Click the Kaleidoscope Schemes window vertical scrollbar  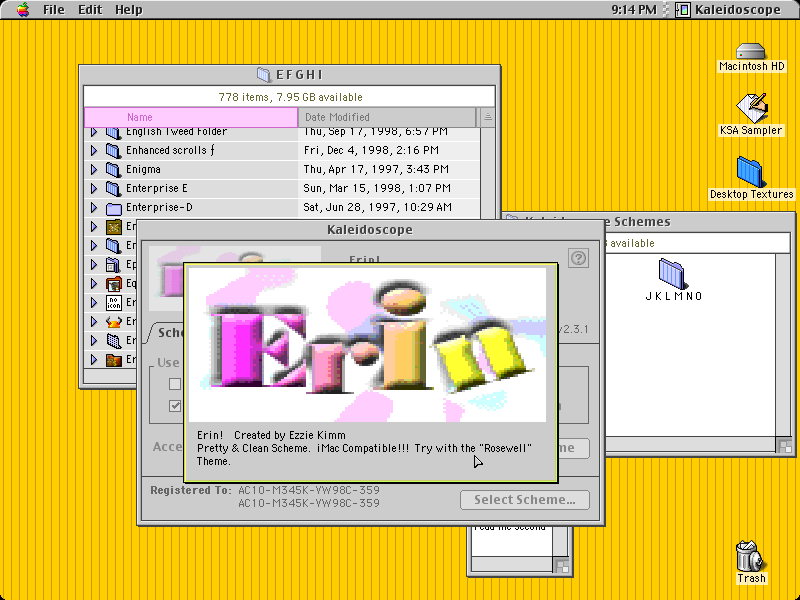click(784, 345)
